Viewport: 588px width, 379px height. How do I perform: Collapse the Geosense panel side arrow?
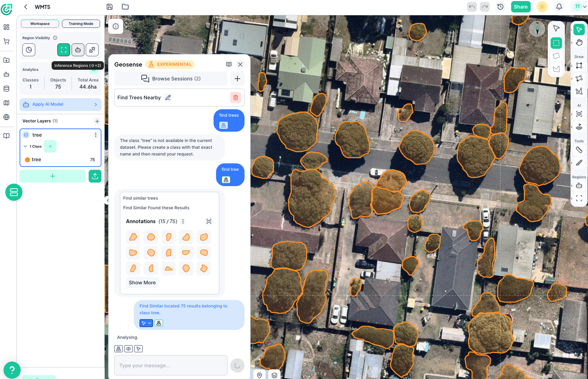tap(107, 200)
